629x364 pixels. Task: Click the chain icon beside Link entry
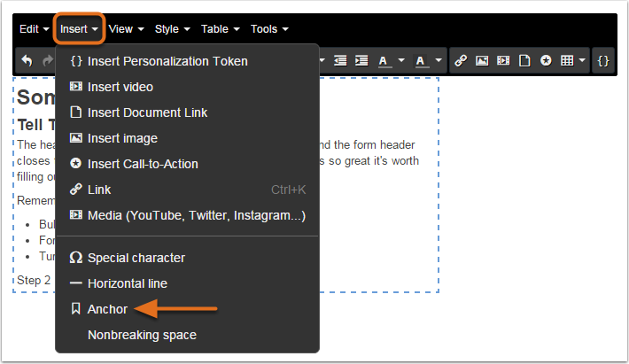(x=76, y=190)
